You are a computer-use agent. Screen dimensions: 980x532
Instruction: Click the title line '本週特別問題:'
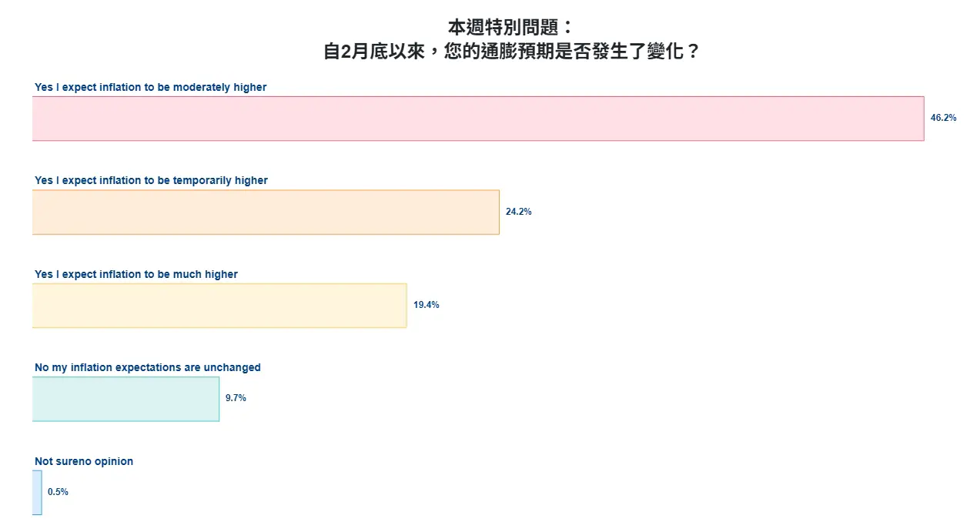[x=510, y=28]
